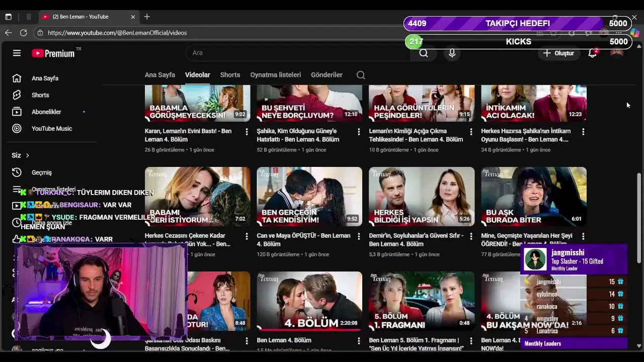644x362 pixels.
Task: Switch to the channel Shorts tab
Action: 230,75
